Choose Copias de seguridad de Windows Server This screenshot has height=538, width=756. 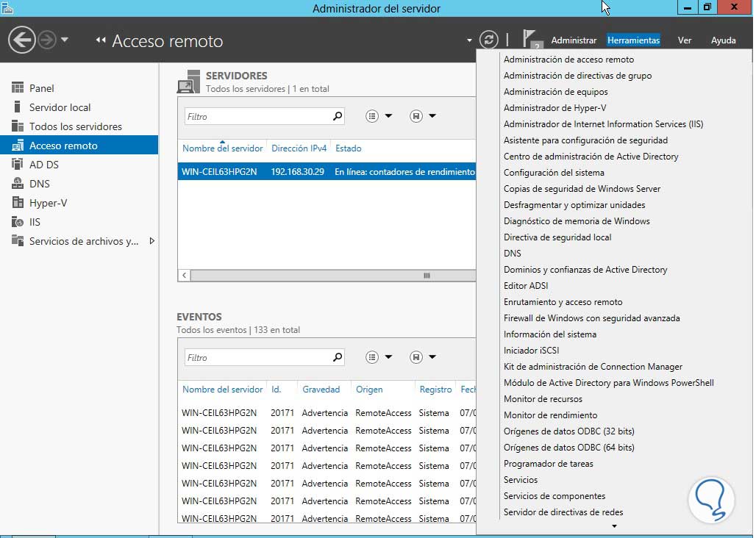click(x=582, y=189)
